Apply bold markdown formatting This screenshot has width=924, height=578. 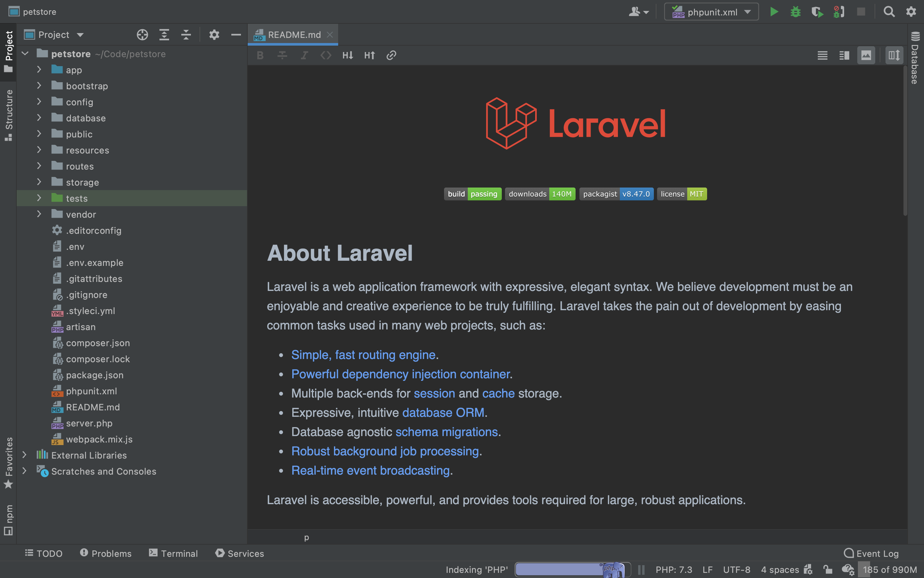pos(260,56)
